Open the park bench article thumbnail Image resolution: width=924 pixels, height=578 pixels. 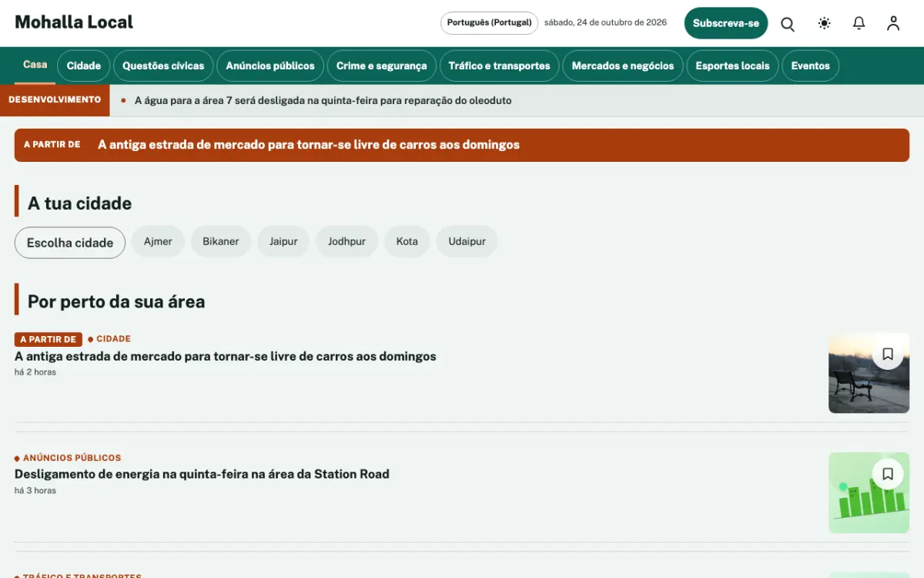[x=869, y=373]
